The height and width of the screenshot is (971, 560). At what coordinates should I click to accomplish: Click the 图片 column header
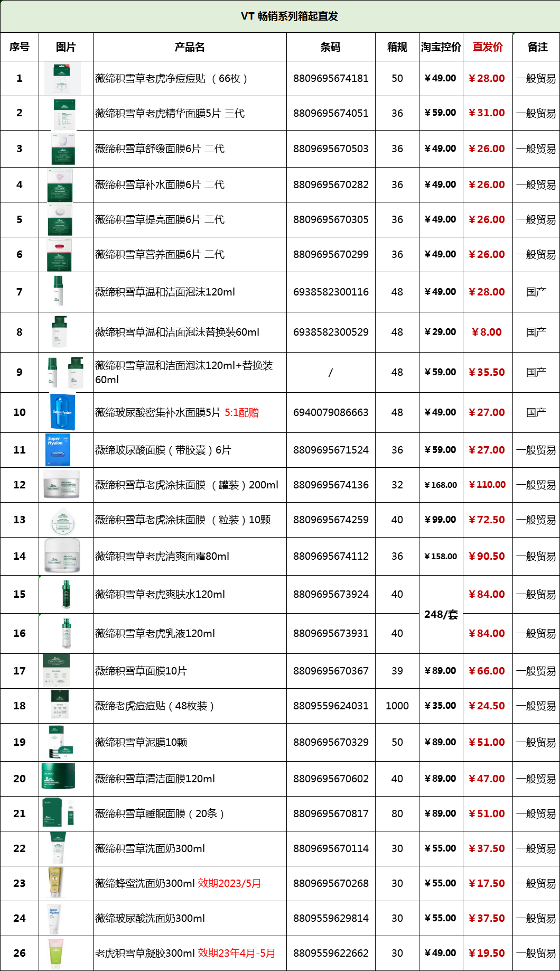click(66, 47)
